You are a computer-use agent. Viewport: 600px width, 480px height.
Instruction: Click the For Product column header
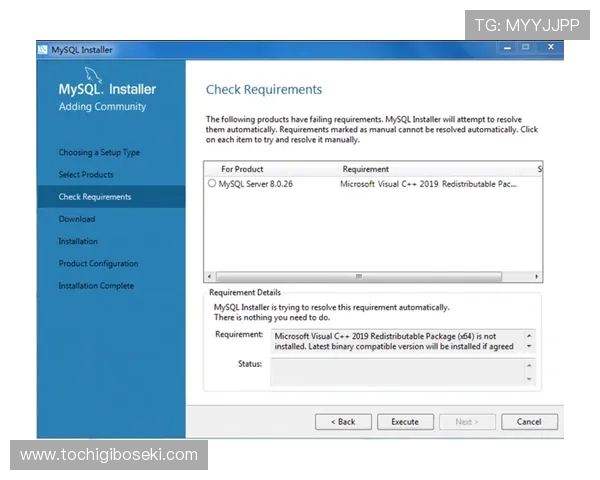point(242,169)
